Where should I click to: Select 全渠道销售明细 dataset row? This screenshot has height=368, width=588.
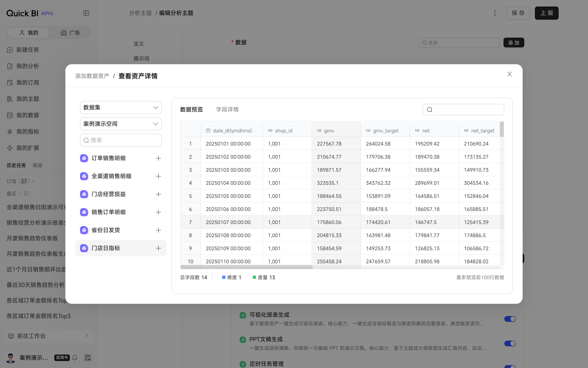(x=121, y=176)
